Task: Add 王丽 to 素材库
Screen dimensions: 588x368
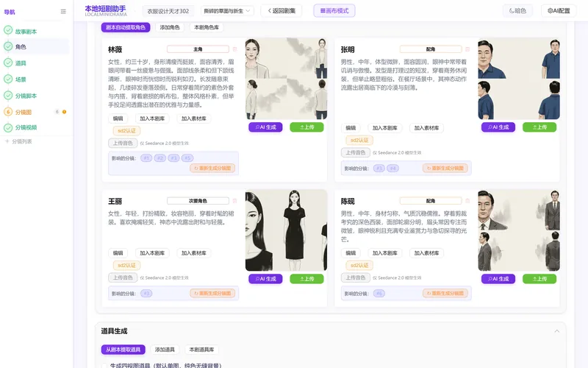Action: coord(194,253)
